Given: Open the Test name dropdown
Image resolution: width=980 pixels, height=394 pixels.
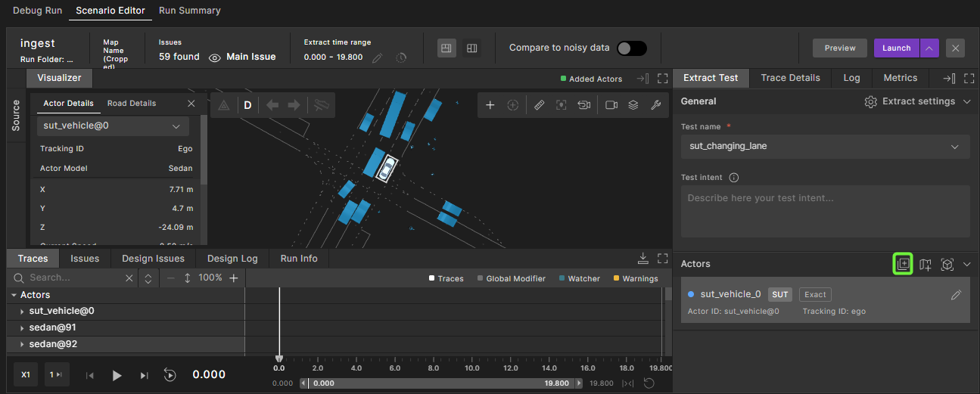Looking at the screenshot, I should click(x=825, y=147).
